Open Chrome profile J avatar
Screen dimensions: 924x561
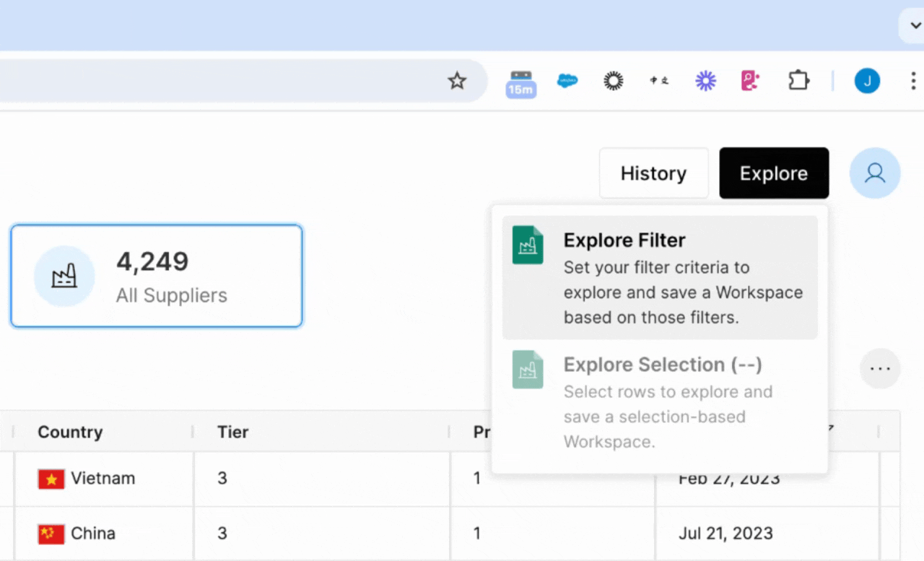tap(867, 81)
